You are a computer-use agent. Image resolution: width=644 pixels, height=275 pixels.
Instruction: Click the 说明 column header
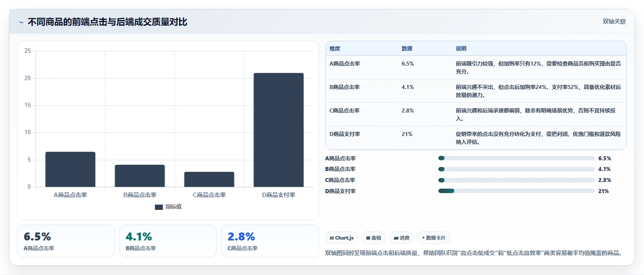pyautogui.click(x=461, y=49)
